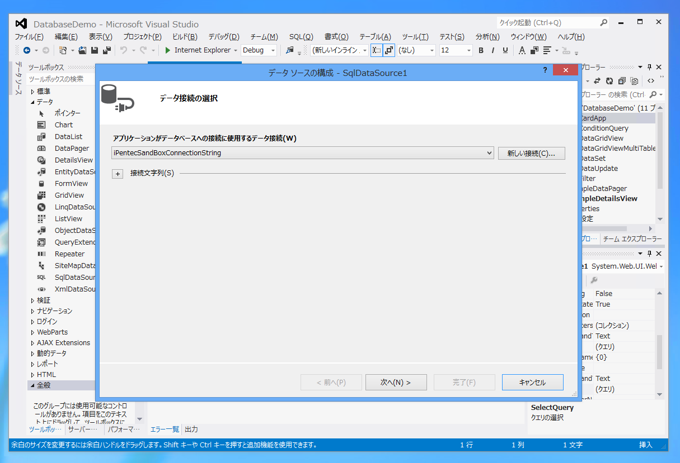Click the Show All Files icon in Solution Explorer

click(634, 81)
